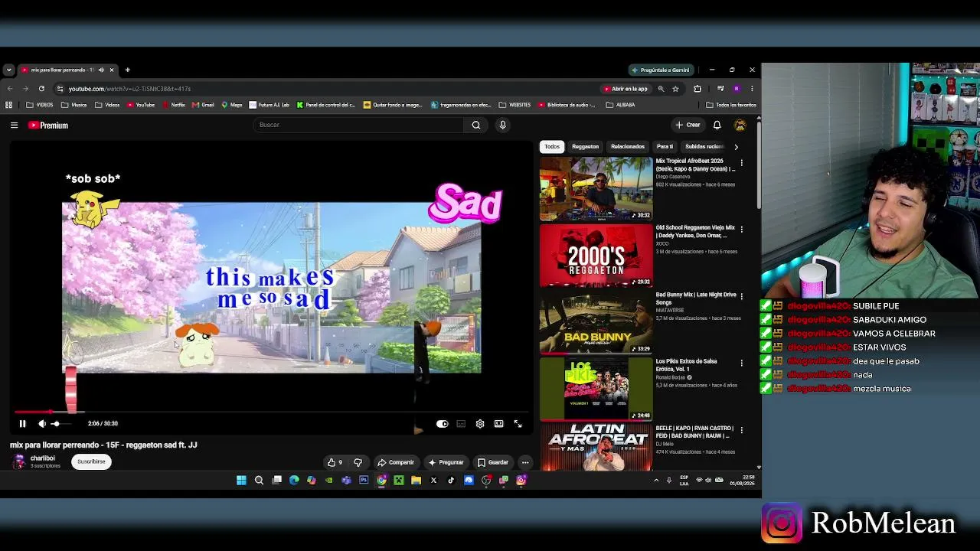Open options for Bad Bunny Mix video
The image size is (980, 551).
tap(741, 295)
